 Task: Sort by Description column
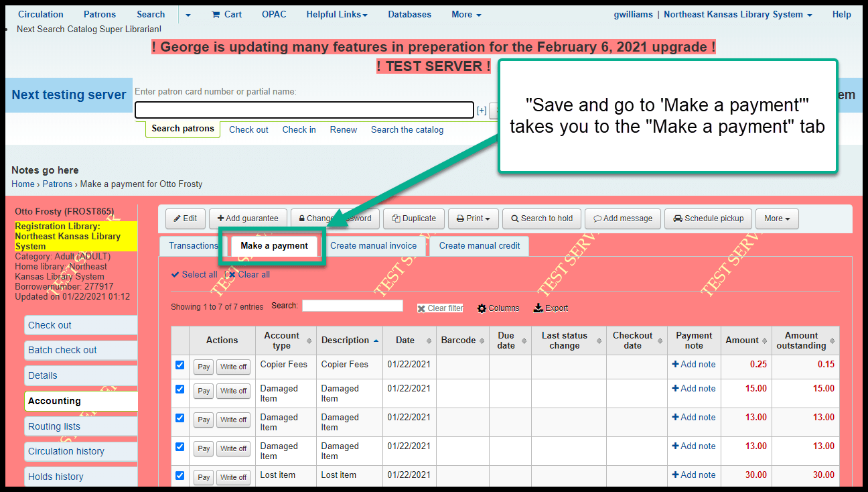pyautogui.click(x=350, y=341)
